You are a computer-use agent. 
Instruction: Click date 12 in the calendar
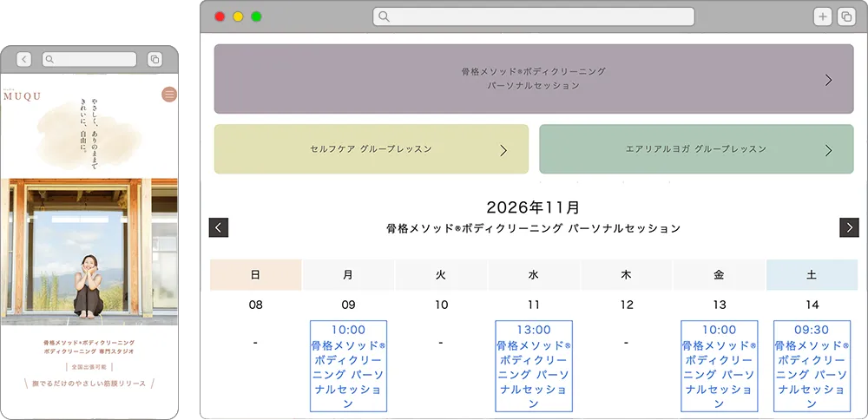click(x=626, y=305)
